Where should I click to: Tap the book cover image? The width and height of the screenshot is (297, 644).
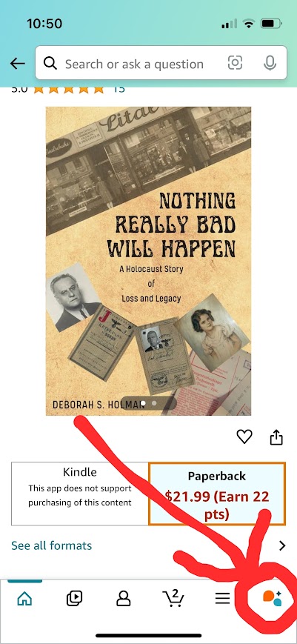click(148, 261)
